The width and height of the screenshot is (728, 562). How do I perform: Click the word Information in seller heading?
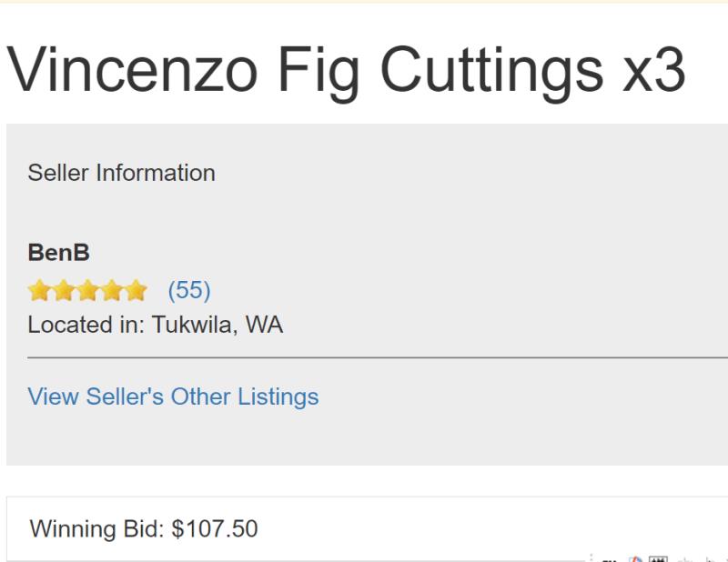coord(156,173)
